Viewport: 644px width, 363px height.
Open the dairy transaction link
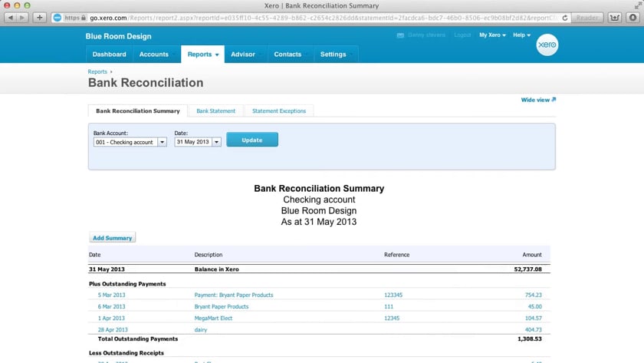click(x=200, y=330)
